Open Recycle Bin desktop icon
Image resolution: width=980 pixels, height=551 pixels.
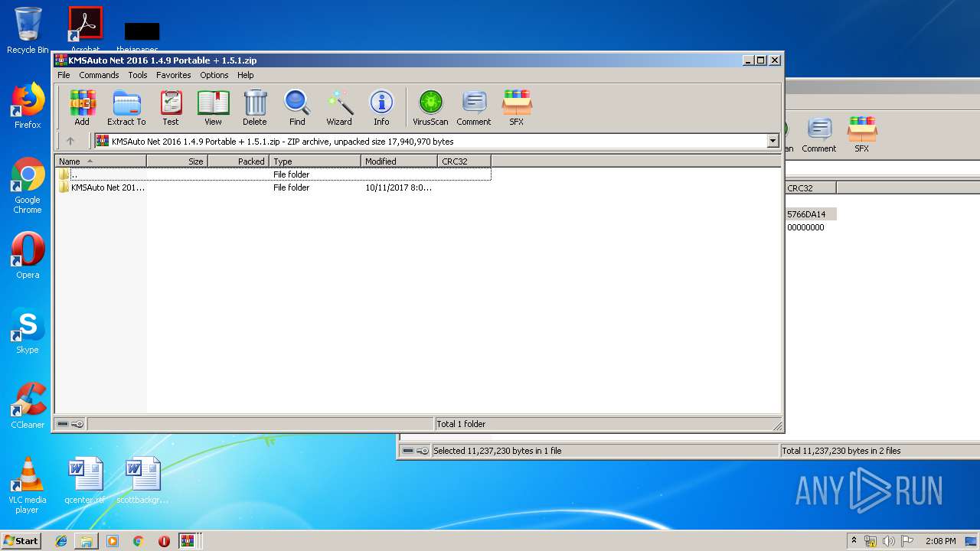[x=28, y=31]
